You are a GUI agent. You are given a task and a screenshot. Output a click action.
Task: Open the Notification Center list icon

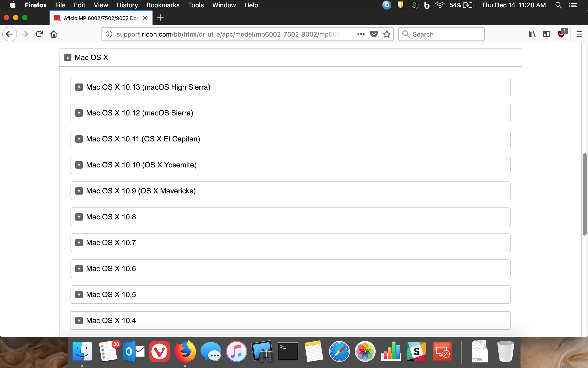pyautogui.click(x=573, y=5)
